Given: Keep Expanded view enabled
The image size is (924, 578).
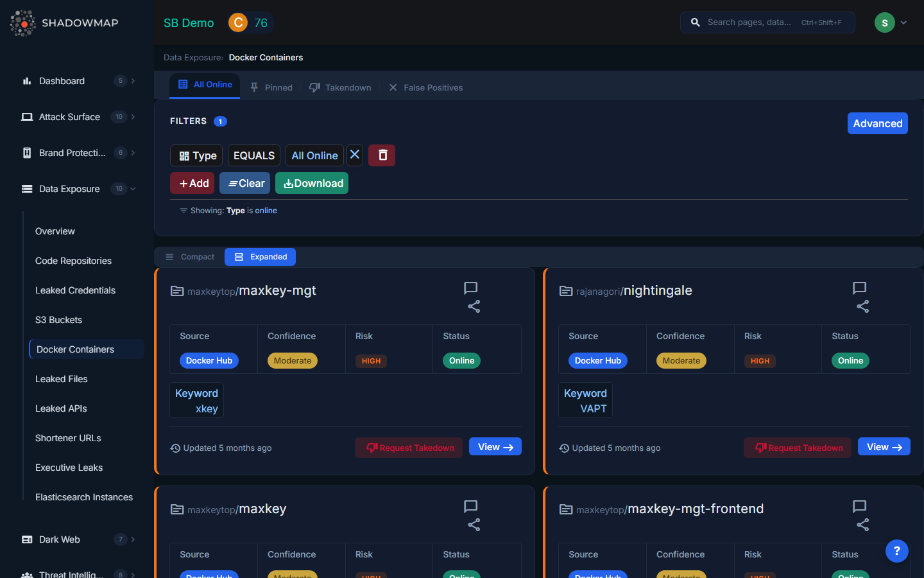Looking at the screenshot, I should tap(260, 256).
